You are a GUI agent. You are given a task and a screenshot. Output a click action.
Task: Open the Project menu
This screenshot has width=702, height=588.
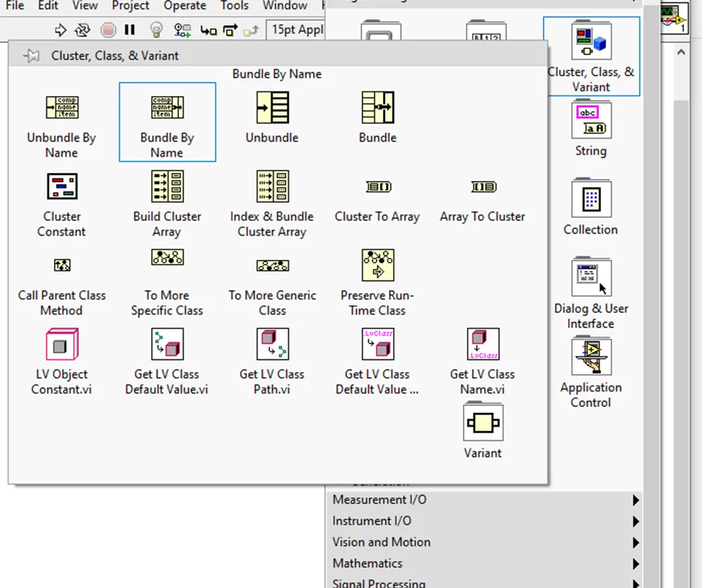130,6
